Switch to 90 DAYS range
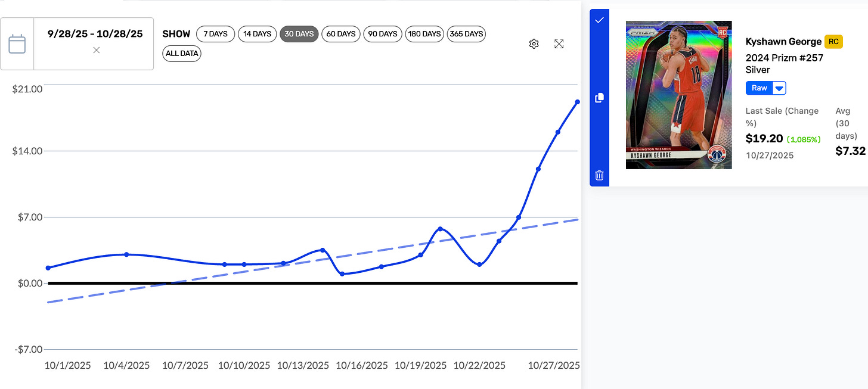 pos(383,34)
